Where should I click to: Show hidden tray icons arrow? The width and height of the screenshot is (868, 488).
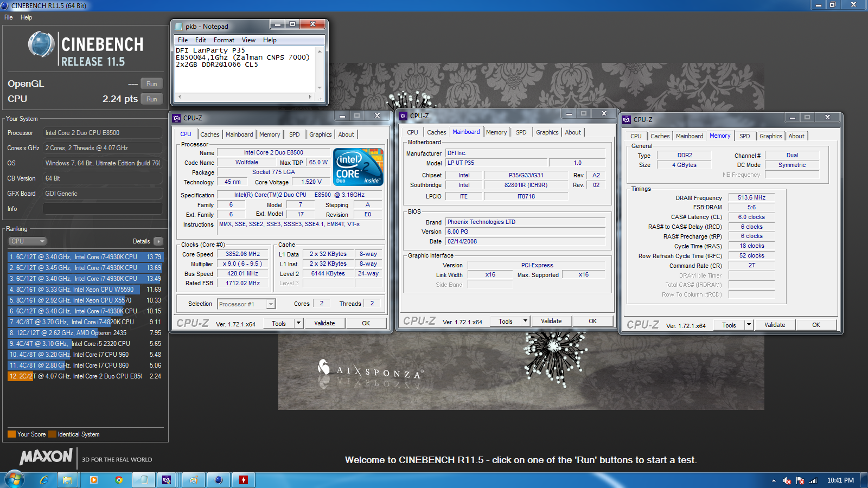[x=774, y=480]
